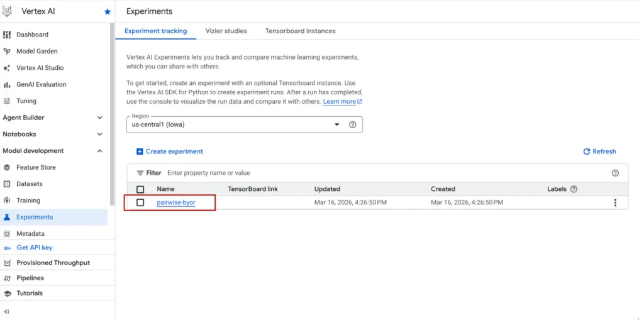The image size is (644, 323).
Task: Click the Datasets grid icon
Action: tap(7, 184)
